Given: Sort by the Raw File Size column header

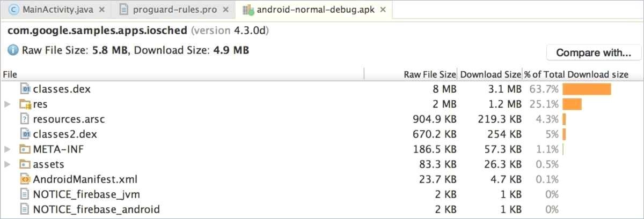Looking at the screenshot, I should click(x=430, y=75).
